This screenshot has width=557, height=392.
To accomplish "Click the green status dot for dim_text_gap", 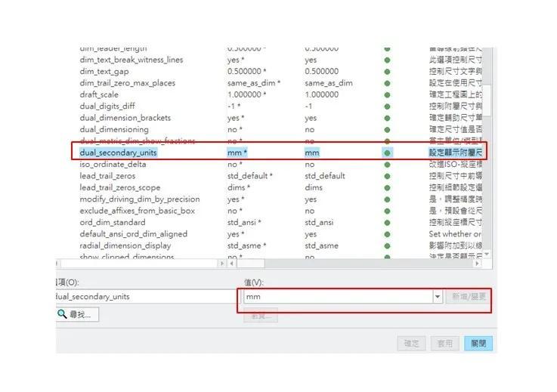I will pos(387,72).
